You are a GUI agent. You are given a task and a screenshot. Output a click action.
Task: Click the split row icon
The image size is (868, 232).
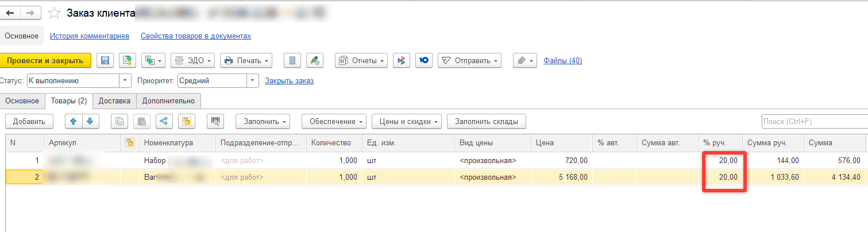[x=164, y=121]
